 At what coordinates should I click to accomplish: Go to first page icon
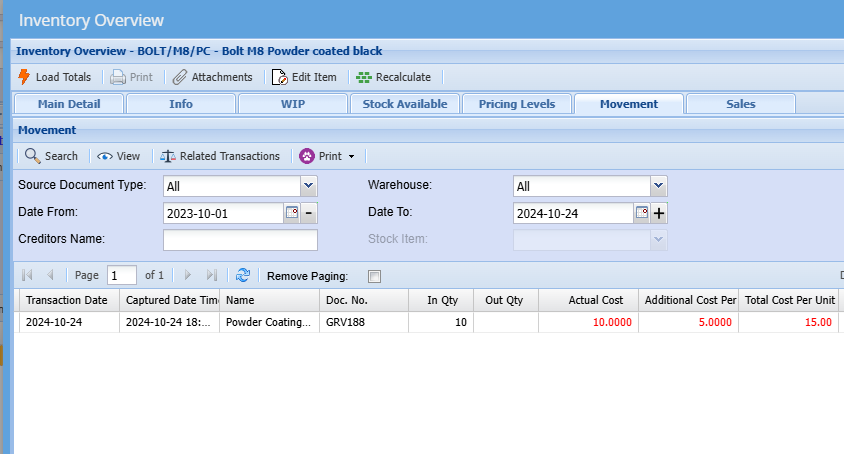(x=27, y=275)
